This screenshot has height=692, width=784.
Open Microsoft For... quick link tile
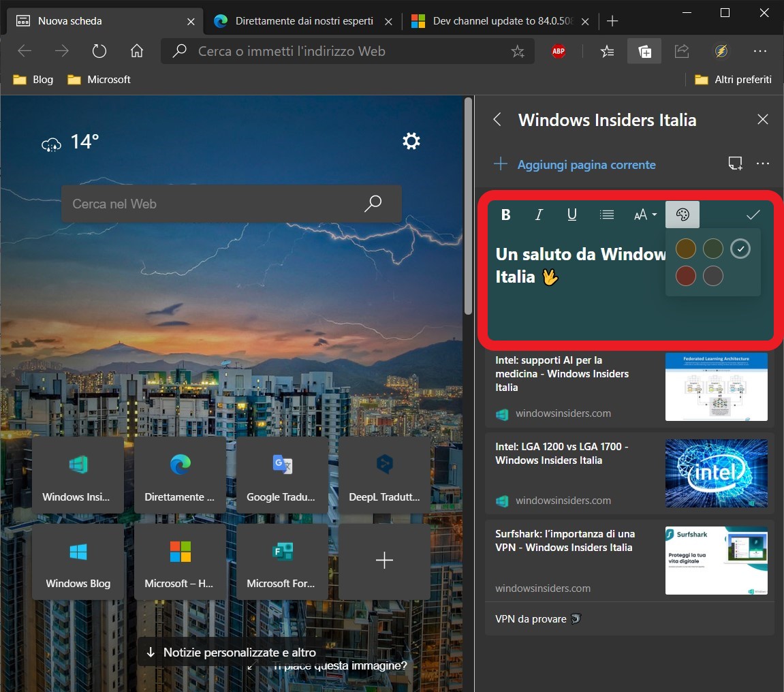click(x=282, y=561)
